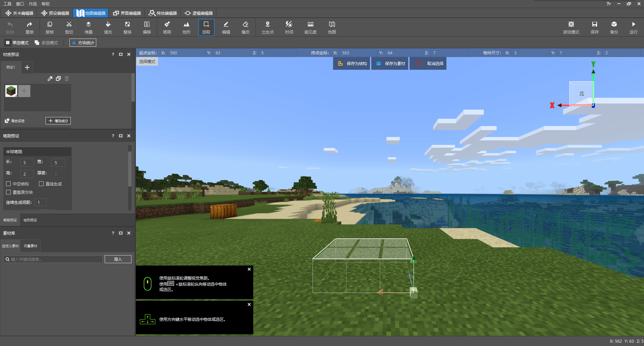Switch to 预设编辑器 tab
This screenshot has width=644, height=346.
(x=55, y=13)
